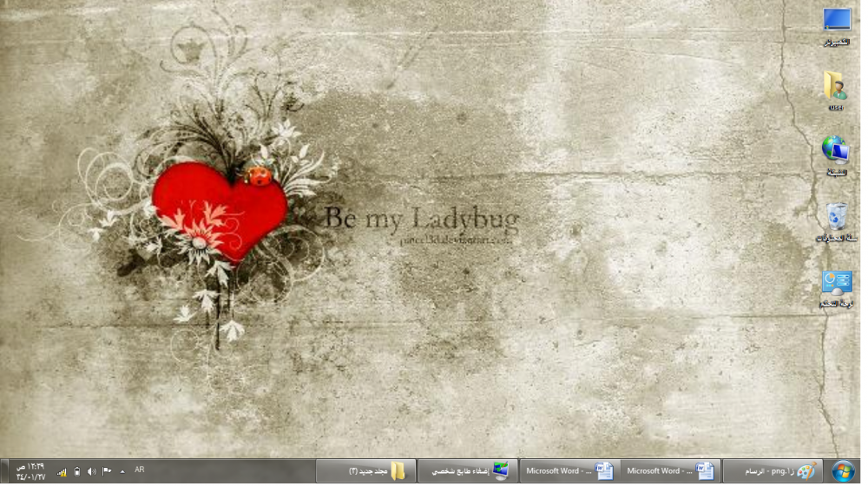The image size is (868, 486).
Task: Select the Network desktop icon
Action: click(x=836, y=154)
